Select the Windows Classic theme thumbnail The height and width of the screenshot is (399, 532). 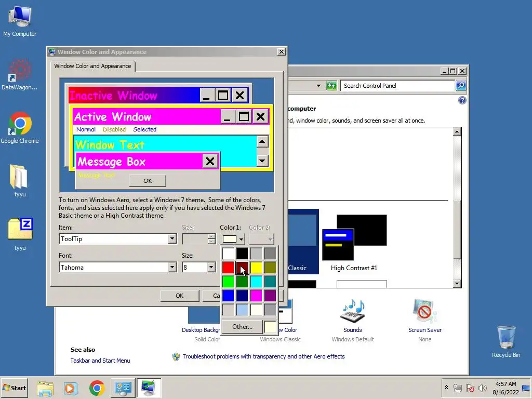tap(303, 241)
